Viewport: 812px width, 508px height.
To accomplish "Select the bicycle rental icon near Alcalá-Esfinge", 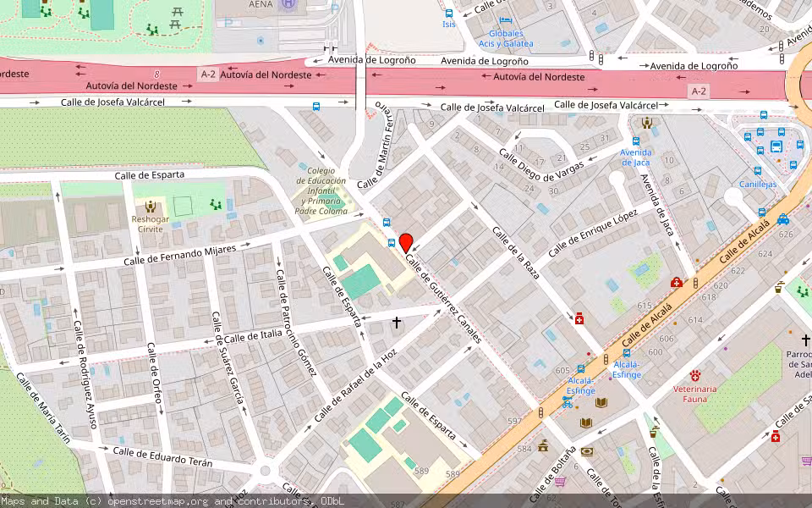I will [x=566, y=403].
